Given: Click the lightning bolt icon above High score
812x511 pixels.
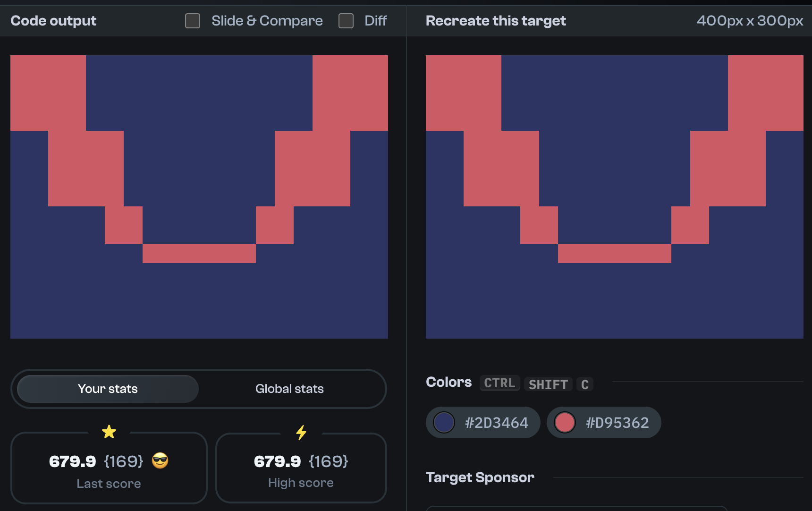Looking at the screenshot, I should coord(301,432).
